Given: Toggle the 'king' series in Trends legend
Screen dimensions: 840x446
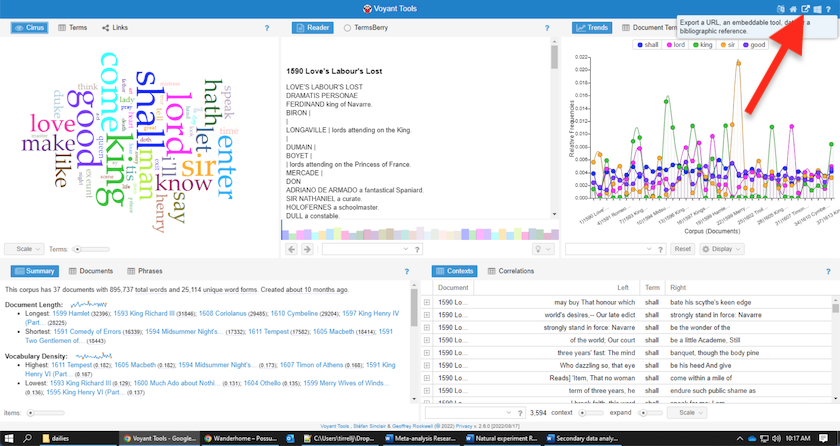Looking at the screenshot, I should pos(702,45).
